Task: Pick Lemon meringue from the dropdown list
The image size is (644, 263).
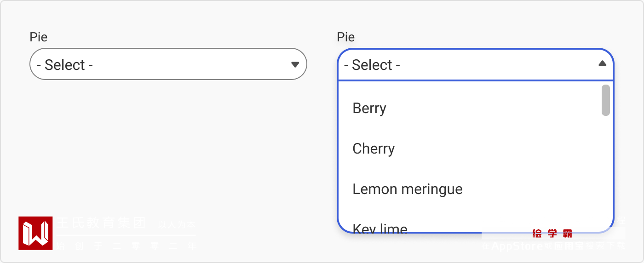Action: (x=408, y=189)
